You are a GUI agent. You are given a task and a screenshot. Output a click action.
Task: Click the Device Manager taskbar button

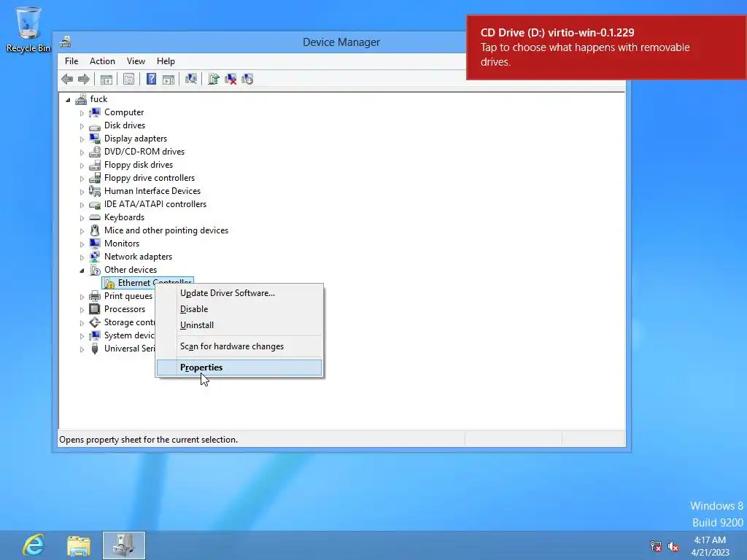[x=124, y=545]
